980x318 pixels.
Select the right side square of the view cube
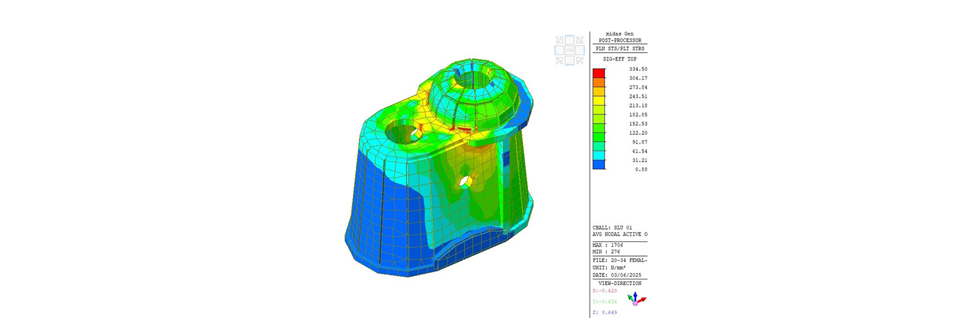[580, 50]
